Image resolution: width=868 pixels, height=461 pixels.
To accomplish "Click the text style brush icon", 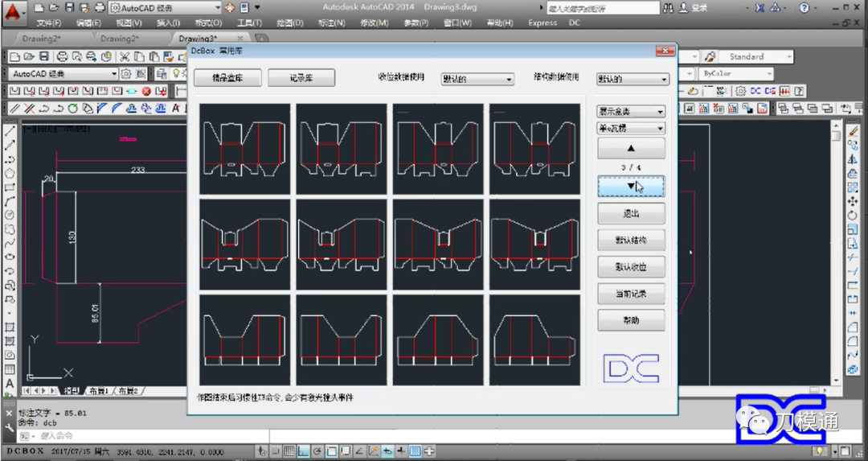I will 710,56.
